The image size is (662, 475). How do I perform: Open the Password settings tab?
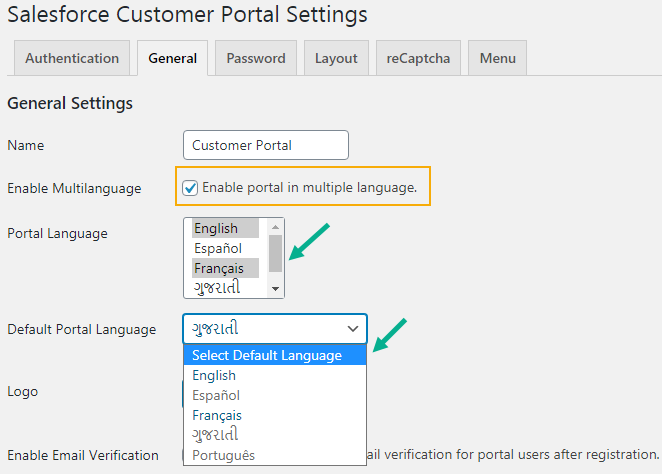pyautogui.click(x=256, y=58)
